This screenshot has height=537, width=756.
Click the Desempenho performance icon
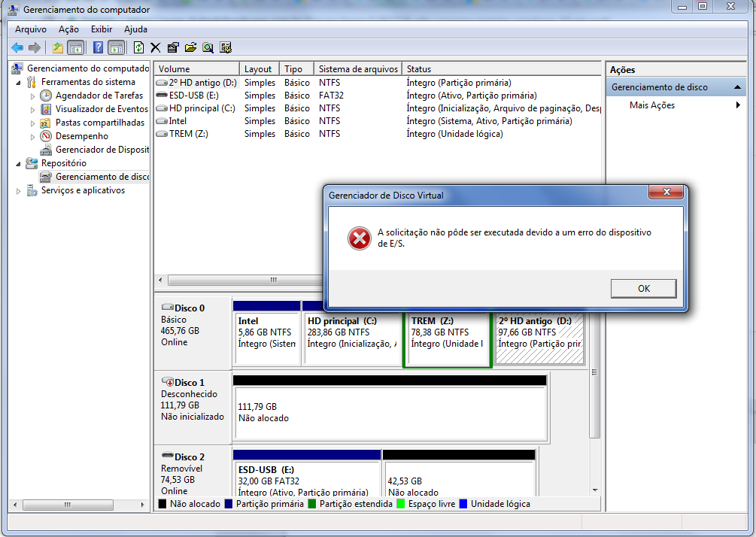[x=46, y=136]
